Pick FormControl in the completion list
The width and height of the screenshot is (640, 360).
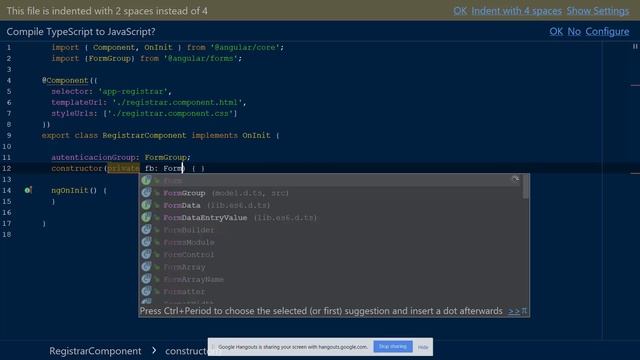click(x=331, y=254)
